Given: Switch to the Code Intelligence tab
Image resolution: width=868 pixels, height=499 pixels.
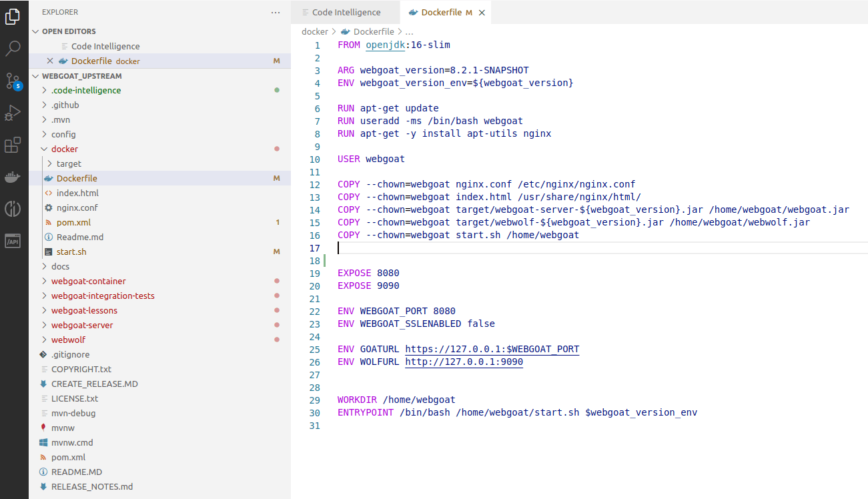Looking at the screenshot, I should [346, 13].
